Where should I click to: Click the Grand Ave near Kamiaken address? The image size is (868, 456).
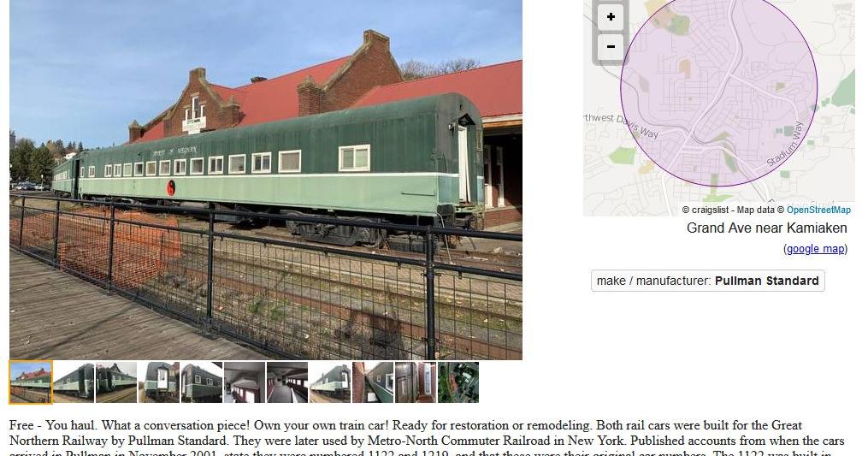(767, 228)
